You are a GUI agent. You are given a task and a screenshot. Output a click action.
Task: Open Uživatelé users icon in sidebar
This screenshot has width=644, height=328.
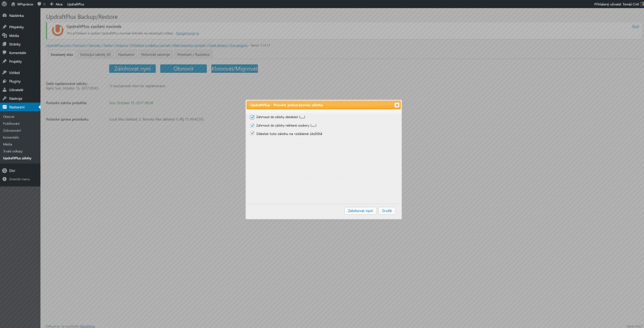[x=4, y=89]
